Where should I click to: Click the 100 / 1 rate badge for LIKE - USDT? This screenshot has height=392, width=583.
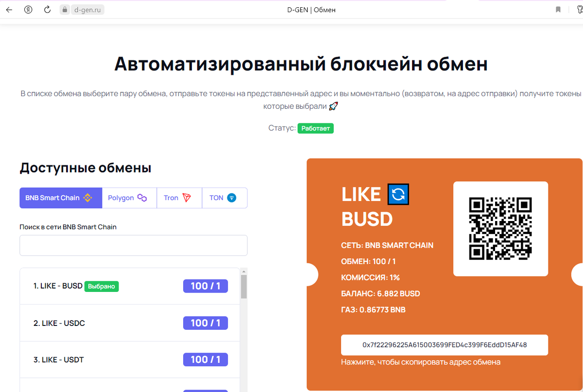tap(206, 359)
